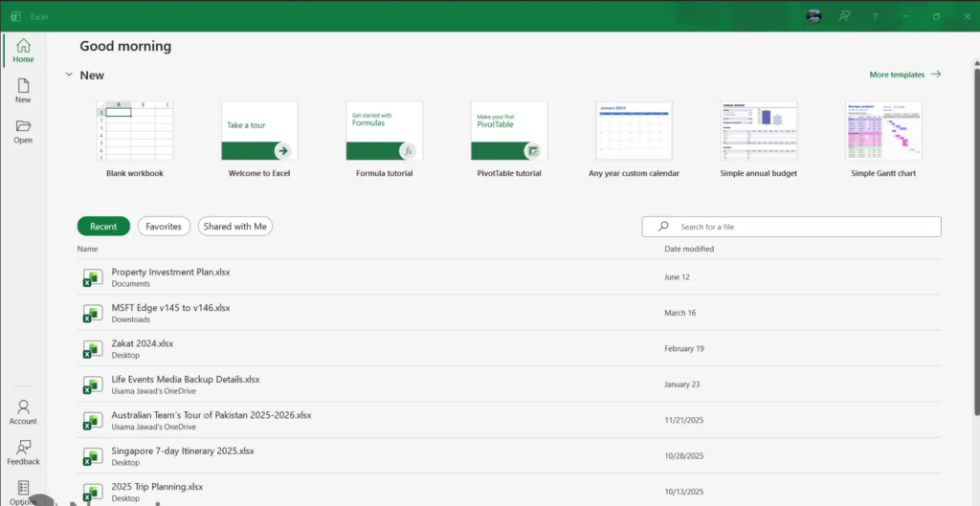Screen dimensions: 980x506
Task: Open Excel Options in sidebar
Action: click(23, 493)
